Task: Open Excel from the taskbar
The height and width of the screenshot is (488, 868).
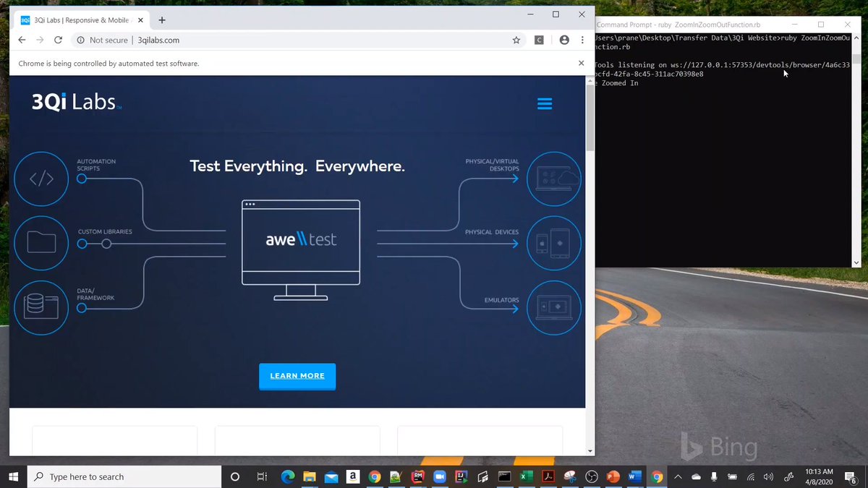Action: click(527, 476)
